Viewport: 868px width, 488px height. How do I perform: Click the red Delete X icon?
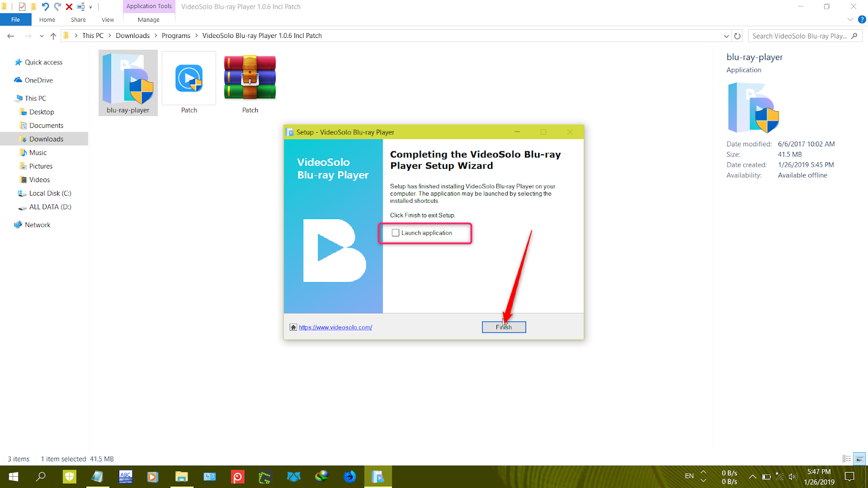69,7
